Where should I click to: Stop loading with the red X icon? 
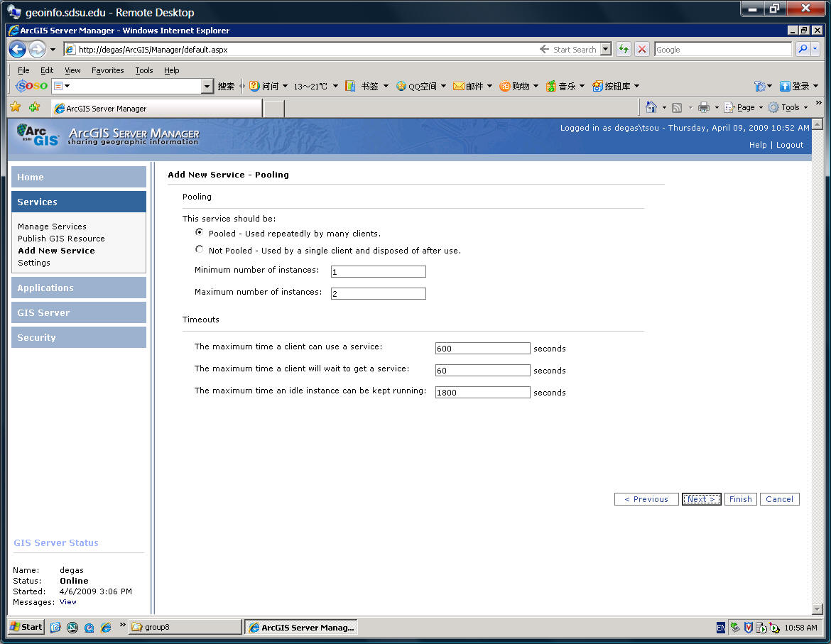642,49
